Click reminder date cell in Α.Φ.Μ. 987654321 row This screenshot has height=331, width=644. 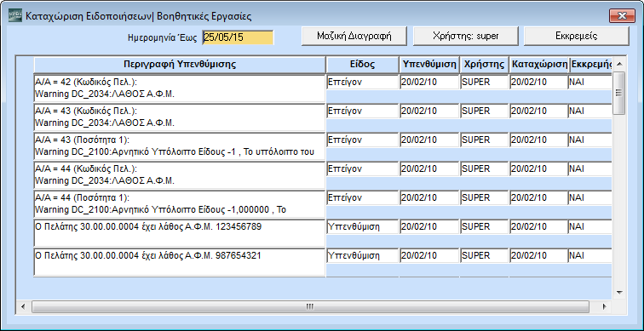coord(429,255)
